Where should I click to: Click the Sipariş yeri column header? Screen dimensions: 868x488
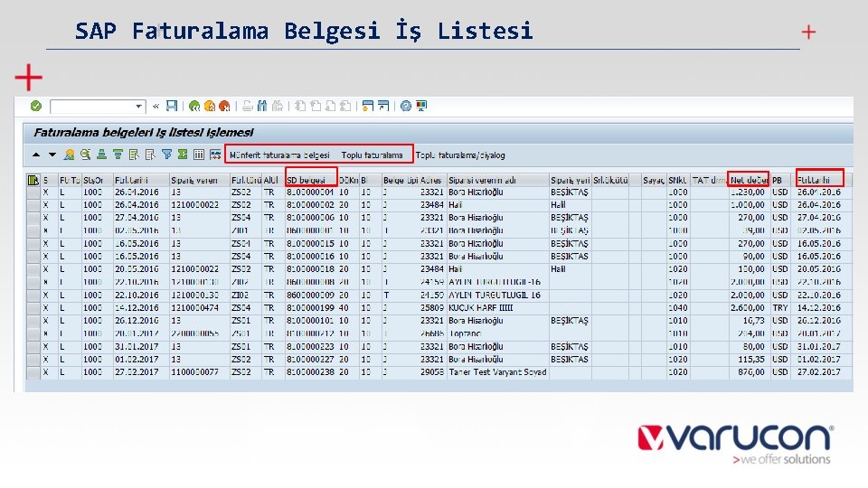click(571, 180)
